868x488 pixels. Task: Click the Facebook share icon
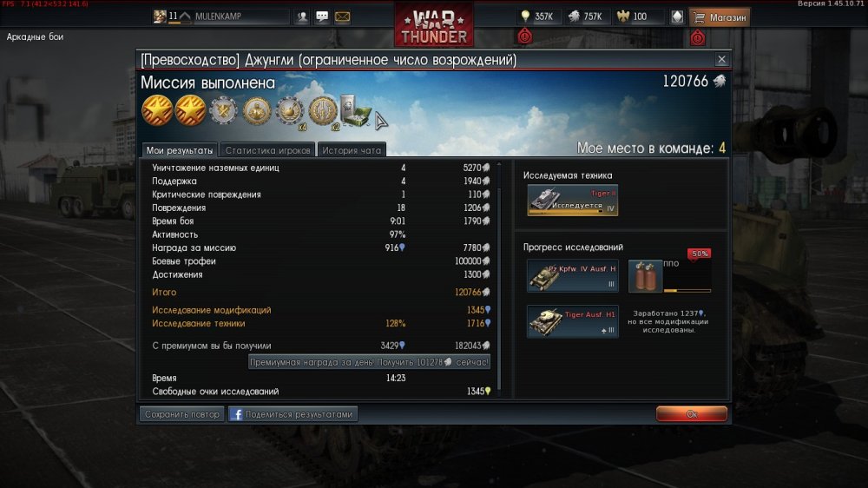click(236, 414)
